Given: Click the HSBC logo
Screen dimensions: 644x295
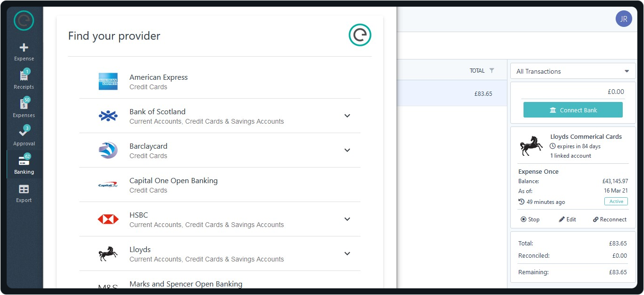Looking at the screenshot, I should (x=108, y=219).
